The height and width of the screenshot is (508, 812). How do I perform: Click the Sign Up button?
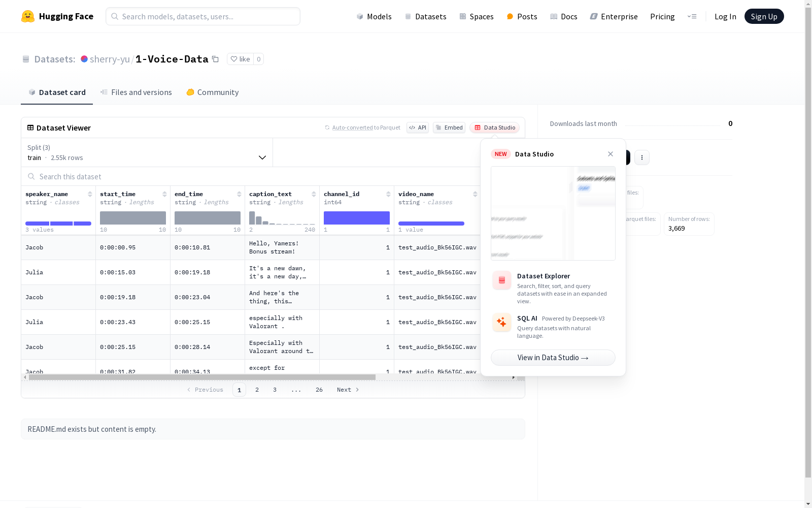[764, 16]
